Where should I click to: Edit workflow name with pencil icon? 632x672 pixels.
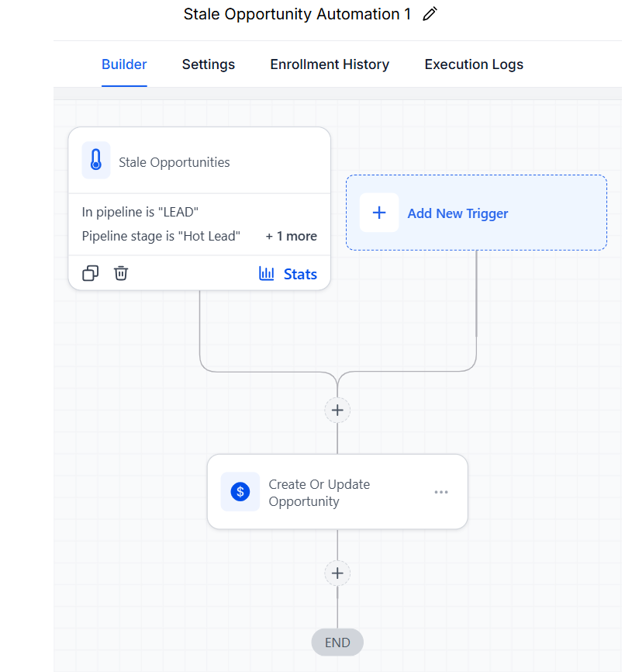coord(430,14)
